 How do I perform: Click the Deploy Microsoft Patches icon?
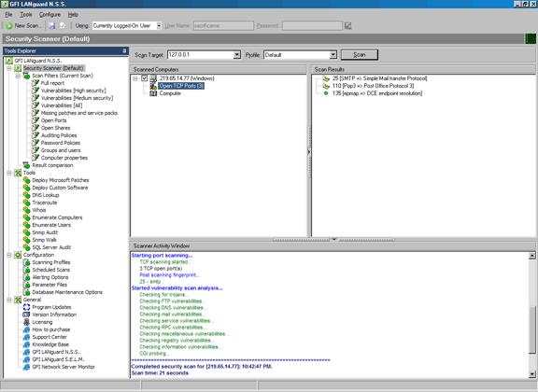tap(26, 180)
